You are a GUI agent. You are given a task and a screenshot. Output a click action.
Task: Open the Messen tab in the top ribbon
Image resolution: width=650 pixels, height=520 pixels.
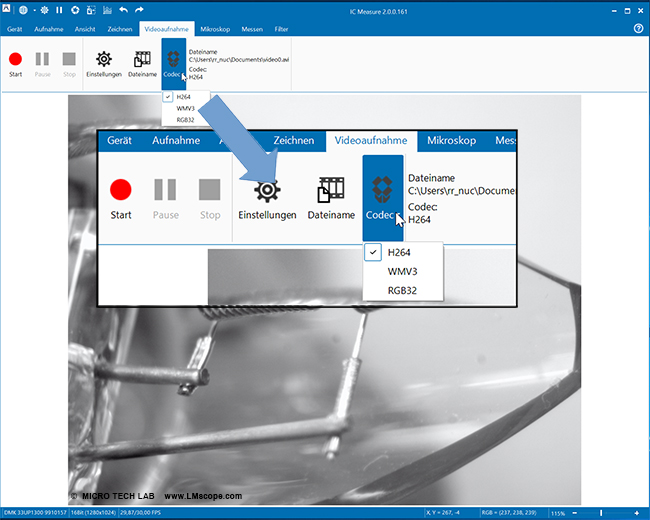(252, 29)
